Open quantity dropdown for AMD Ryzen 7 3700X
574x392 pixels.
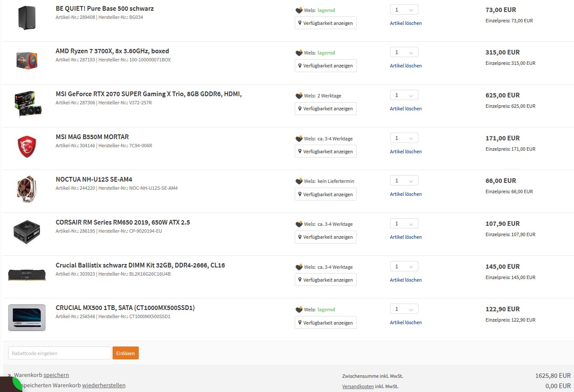tap(404, 52)
